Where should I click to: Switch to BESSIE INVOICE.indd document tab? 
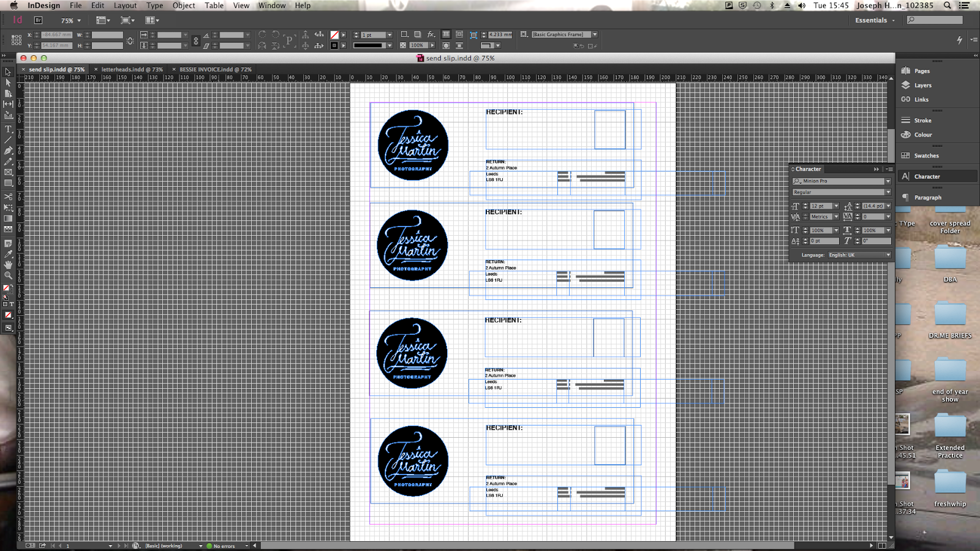click(x=216, y=70)
